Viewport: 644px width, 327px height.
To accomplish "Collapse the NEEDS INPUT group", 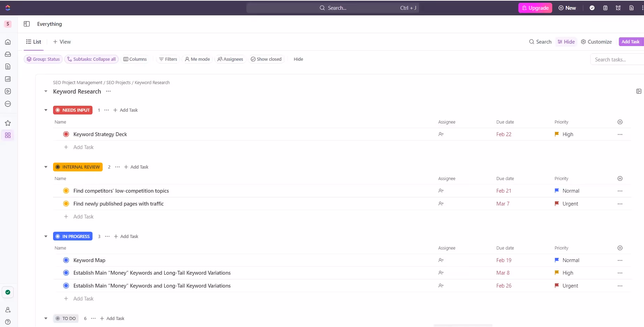I will tap(46, 110).
